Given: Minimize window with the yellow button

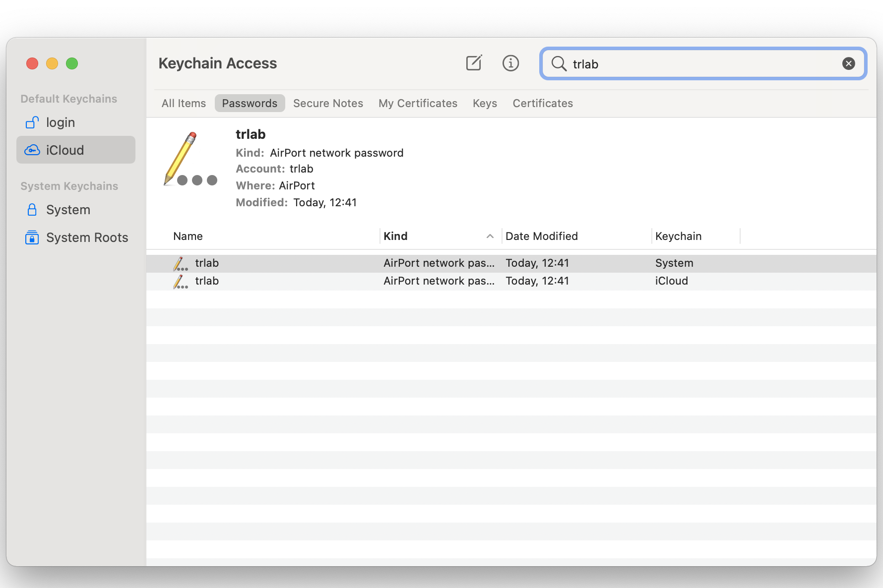Looking at the screenshot, I should click(x=52, y=63).
